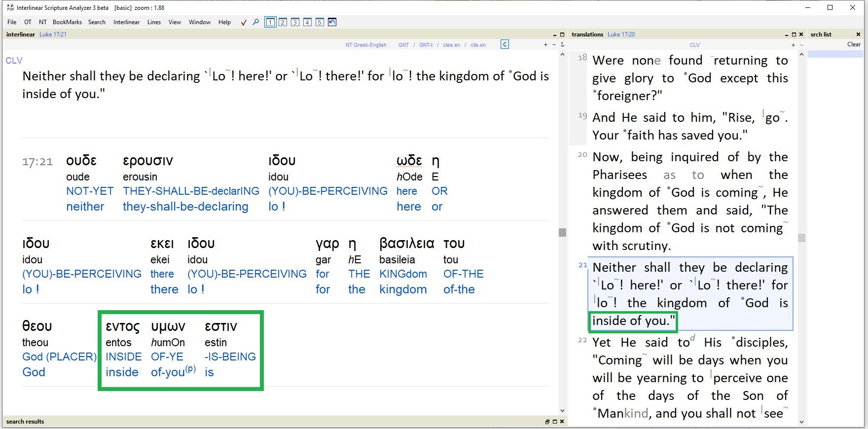Close the search results panel

coord(562,422)
